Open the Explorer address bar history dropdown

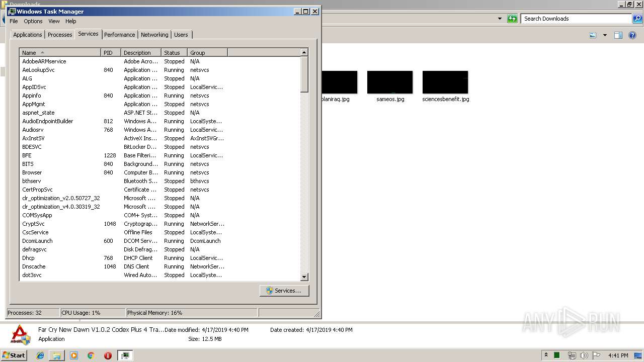(x=500, y=19)
